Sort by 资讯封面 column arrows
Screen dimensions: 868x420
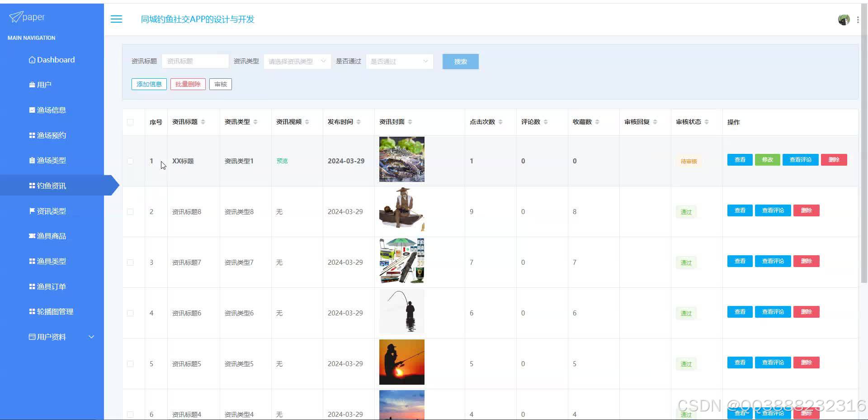(410, 122)
